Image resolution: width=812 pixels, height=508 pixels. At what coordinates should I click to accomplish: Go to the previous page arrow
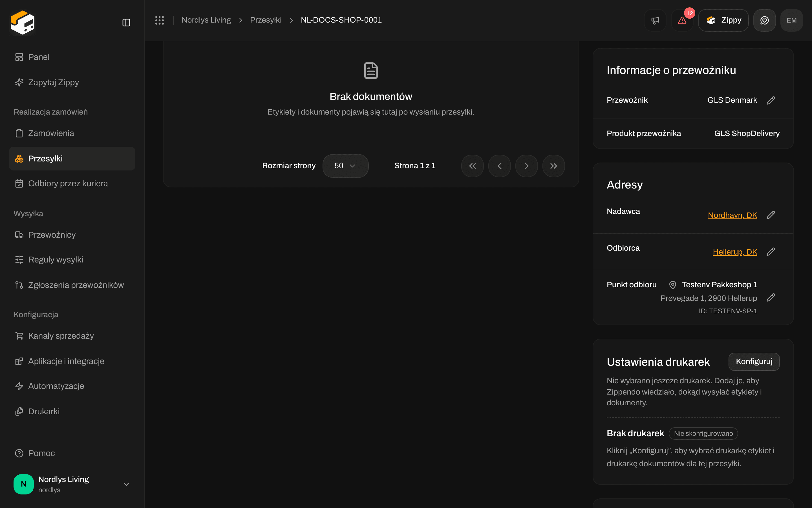500,166
